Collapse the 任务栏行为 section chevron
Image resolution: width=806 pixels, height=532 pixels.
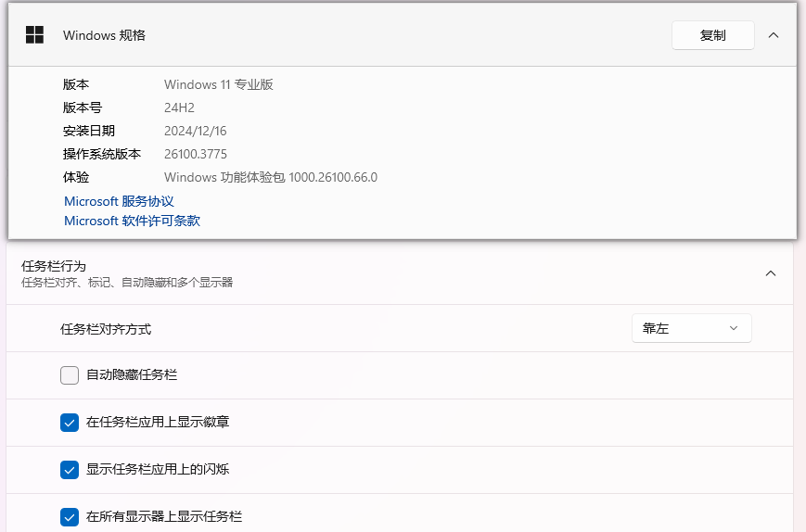click(771, 273)
